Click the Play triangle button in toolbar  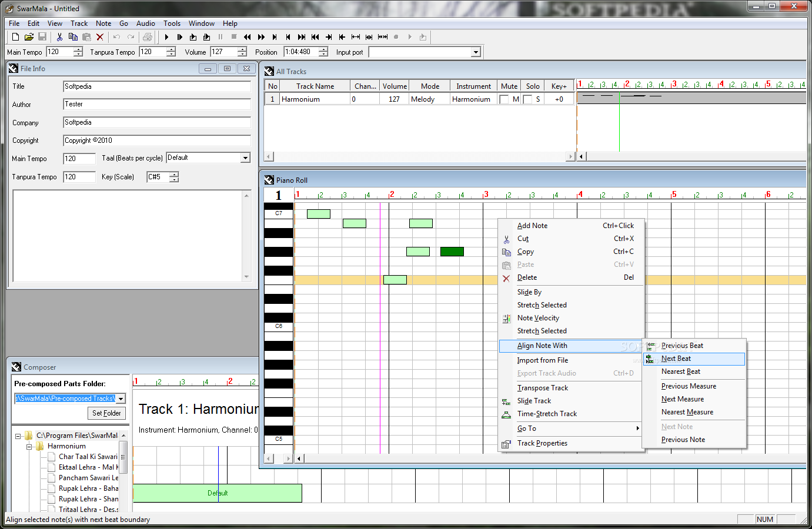pos(166,37)
